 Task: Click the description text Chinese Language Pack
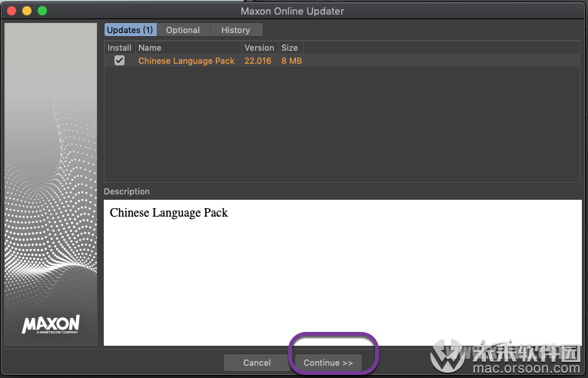pos(169,213)
